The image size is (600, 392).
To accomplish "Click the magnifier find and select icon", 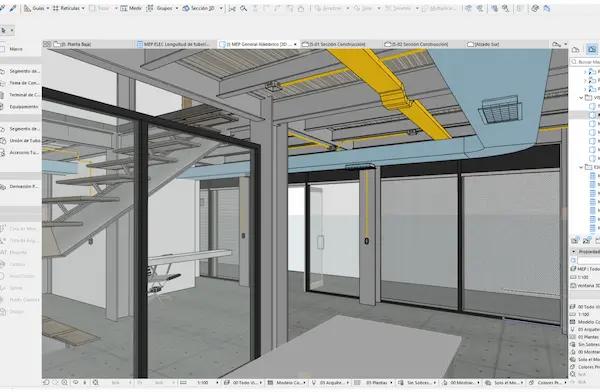I will [x=243, y=8].
